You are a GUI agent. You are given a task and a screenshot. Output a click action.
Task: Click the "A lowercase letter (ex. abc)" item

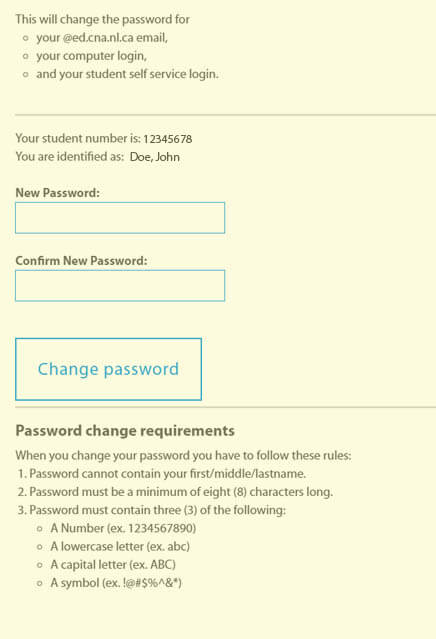[x=120, y=546]
